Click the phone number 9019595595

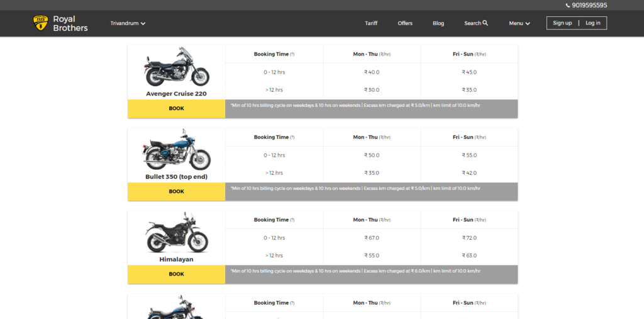pos(587,5)
